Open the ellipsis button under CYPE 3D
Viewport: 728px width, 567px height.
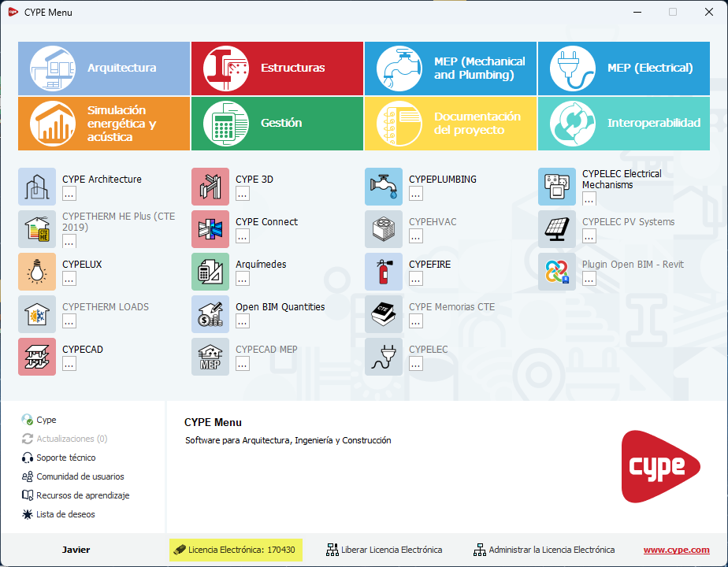(243, 194)
